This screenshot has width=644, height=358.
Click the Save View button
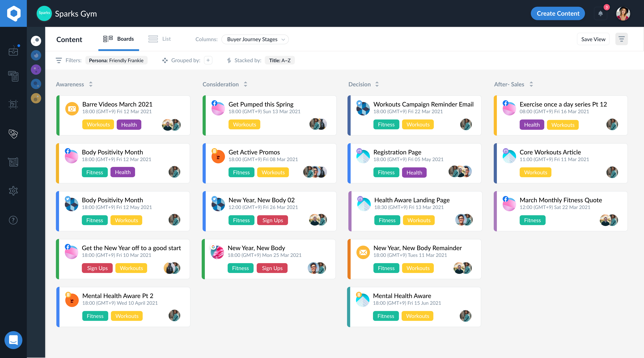[x=593, y=39]
